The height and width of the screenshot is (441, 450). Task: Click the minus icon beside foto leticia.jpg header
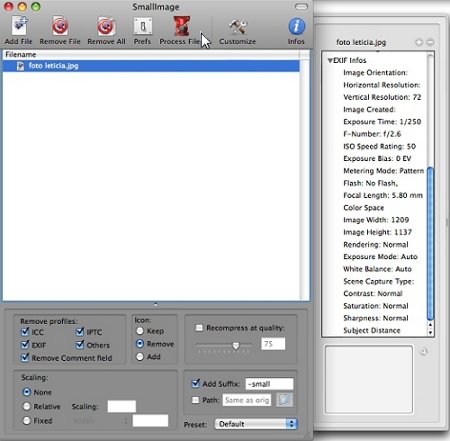tap(430, 42)
